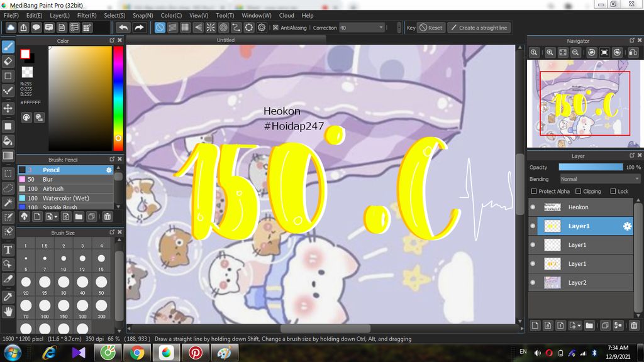
Task: Enable Protect Alpha checkbox
Action: pyautogui.click(x=534, y=191)
